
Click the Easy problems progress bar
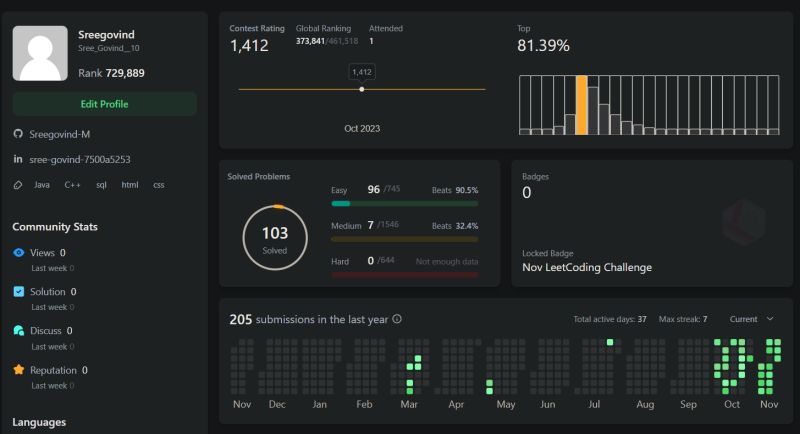pyautogui.click(x=405, y=203)
